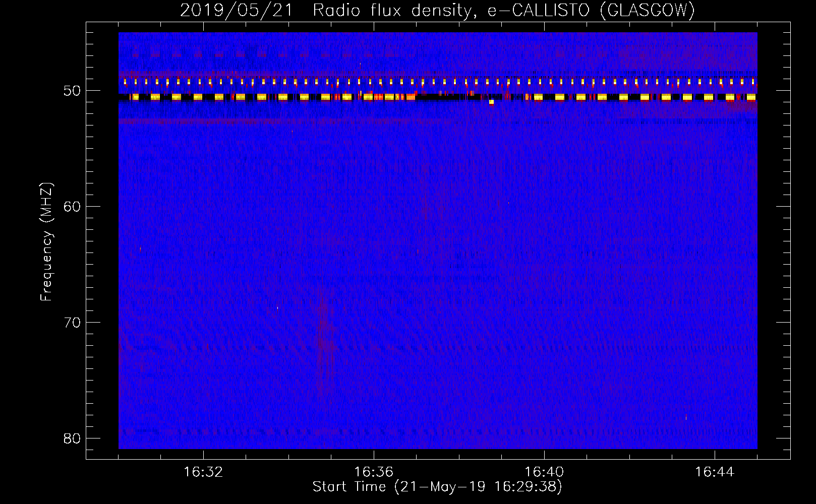Click the 16:32 time tick label

[203, 472]
